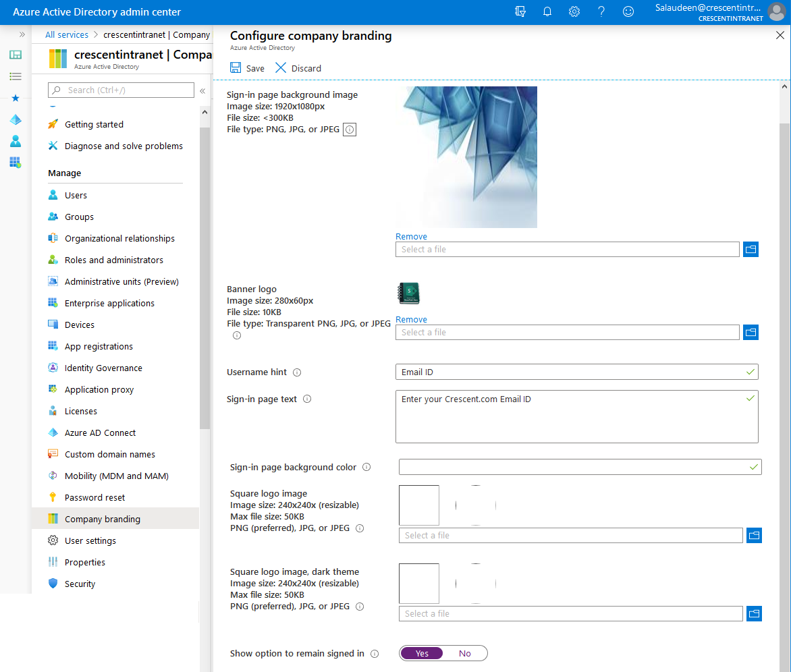Open the notifications bell in top bar
The image size is (791, 672).
tap(547, 11)
